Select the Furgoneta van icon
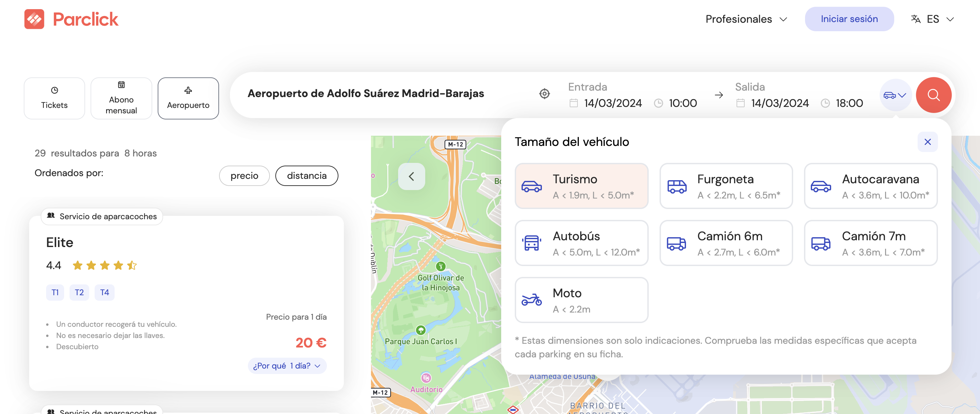This screenshot has height=414, width=980. point(677,186)
